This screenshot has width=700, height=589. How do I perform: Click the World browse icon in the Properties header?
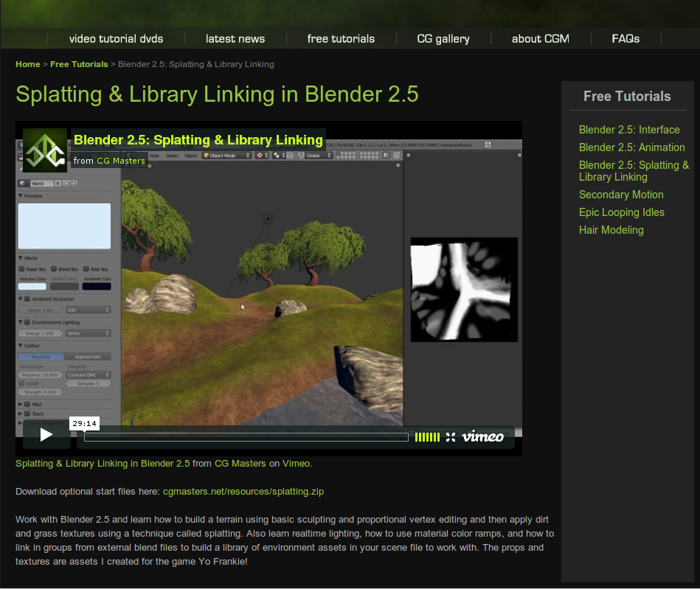[23, 184]
